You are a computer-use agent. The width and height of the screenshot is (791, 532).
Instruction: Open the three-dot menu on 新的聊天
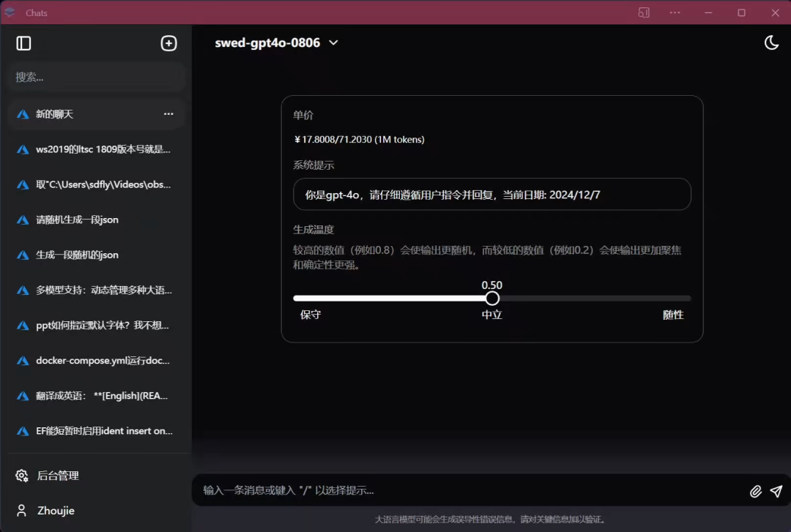(x=168, y=114)
